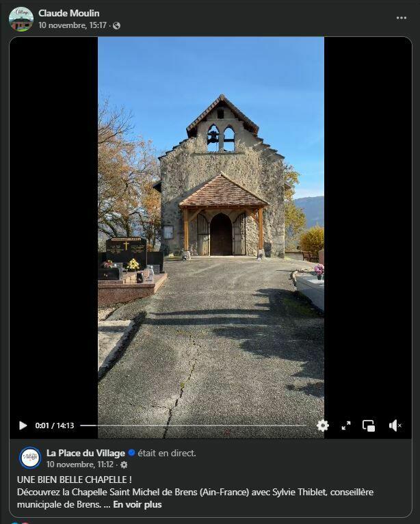Play the chapel video
420x524 pixels.
(23, 425)
